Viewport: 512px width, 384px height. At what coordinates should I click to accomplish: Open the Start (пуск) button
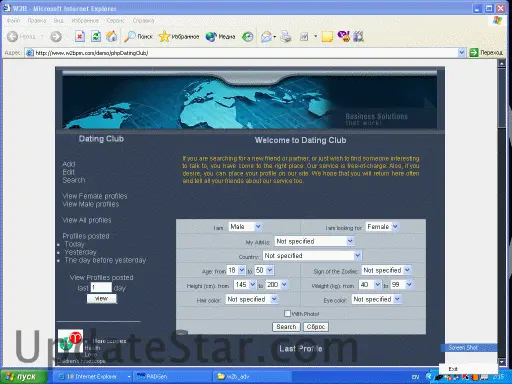click(x=23, y=377)
